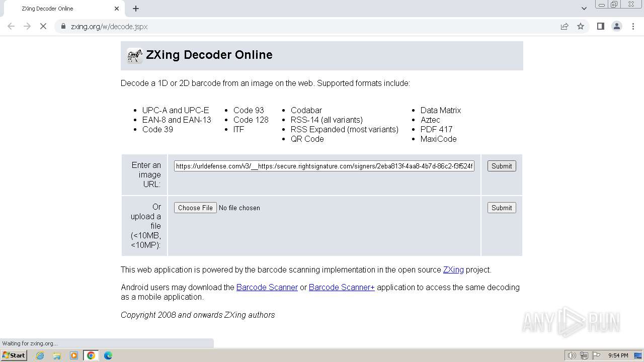
Task: Submit the uploaded file
Action: pyautogui.click(x=502, y=208)
